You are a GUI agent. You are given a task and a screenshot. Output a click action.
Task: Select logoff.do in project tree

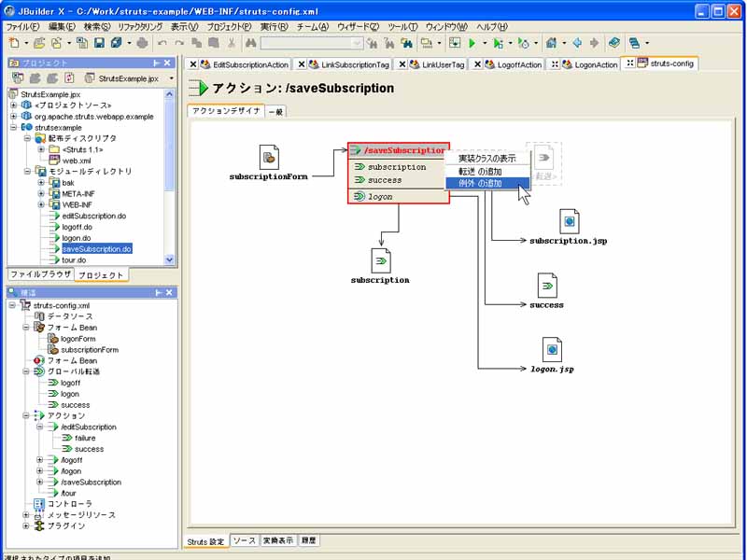[78, 227]
